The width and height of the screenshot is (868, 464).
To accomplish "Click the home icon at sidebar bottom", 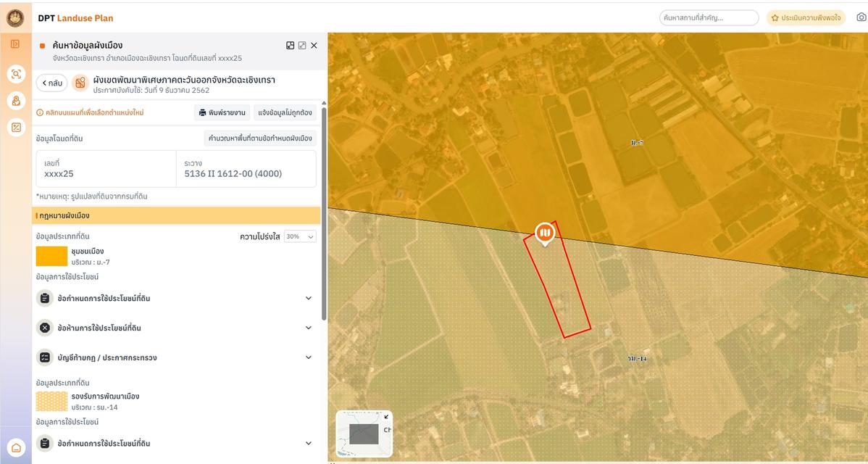I will point(15,447).
